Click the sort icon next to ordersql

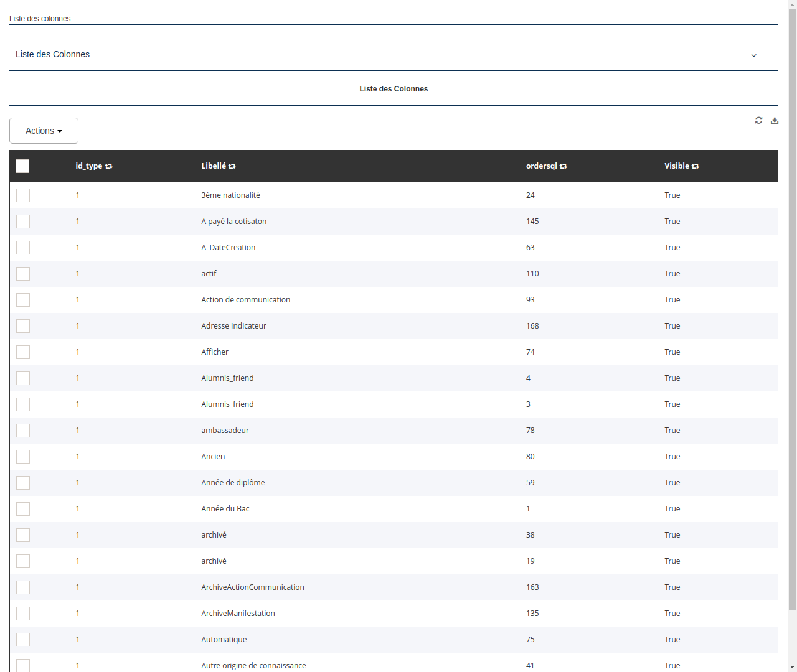[x=563, y=166]
